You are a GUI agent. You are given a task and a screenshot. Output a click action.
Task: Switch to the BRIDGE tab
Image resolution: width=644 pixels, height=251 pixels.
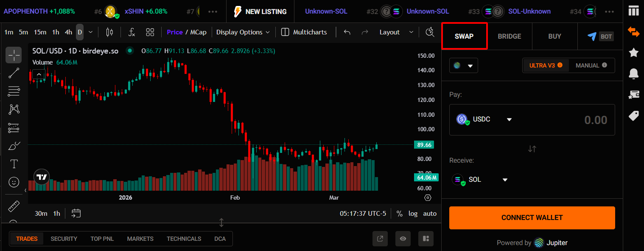click(x=509, y=37)
